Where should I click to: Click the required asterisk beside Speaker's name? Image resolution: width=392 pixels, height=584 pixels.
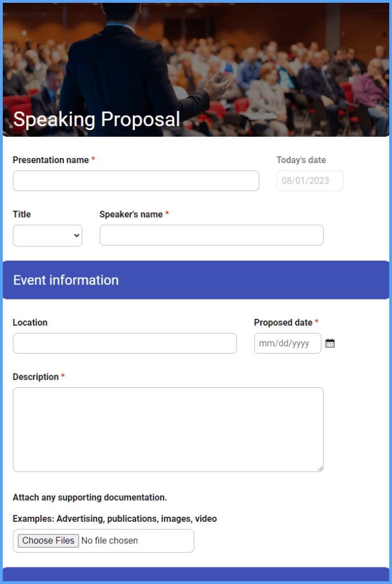(167, 214)
